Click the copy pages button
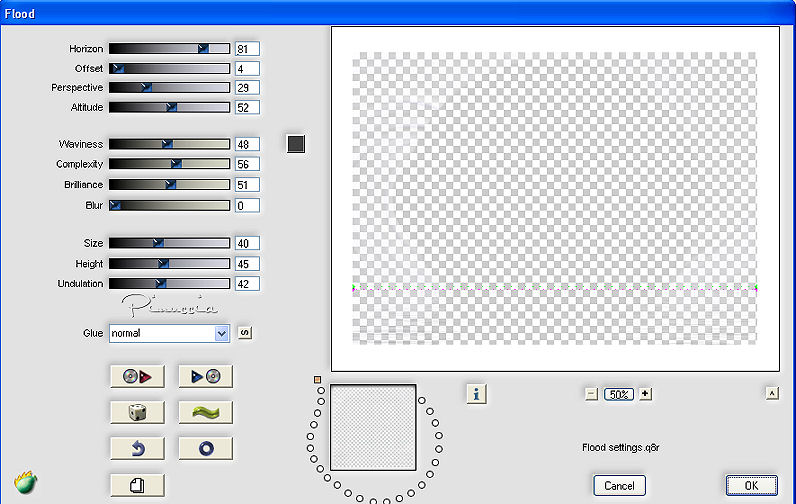 137,485
